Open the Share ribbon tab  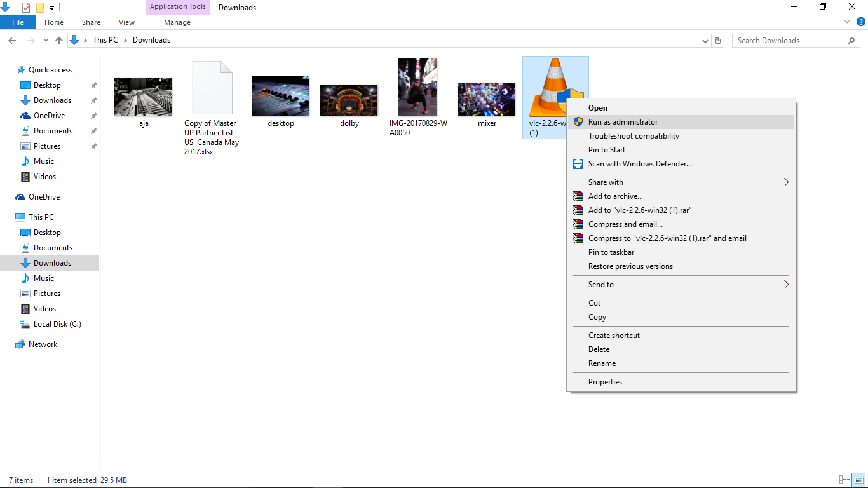coord(91,22)
